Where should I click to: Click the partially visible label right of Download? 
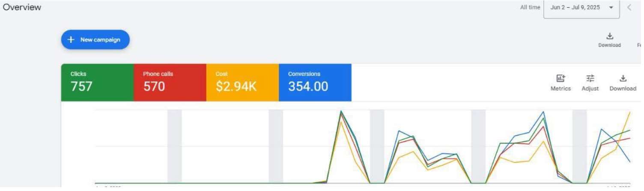point(639,45)
